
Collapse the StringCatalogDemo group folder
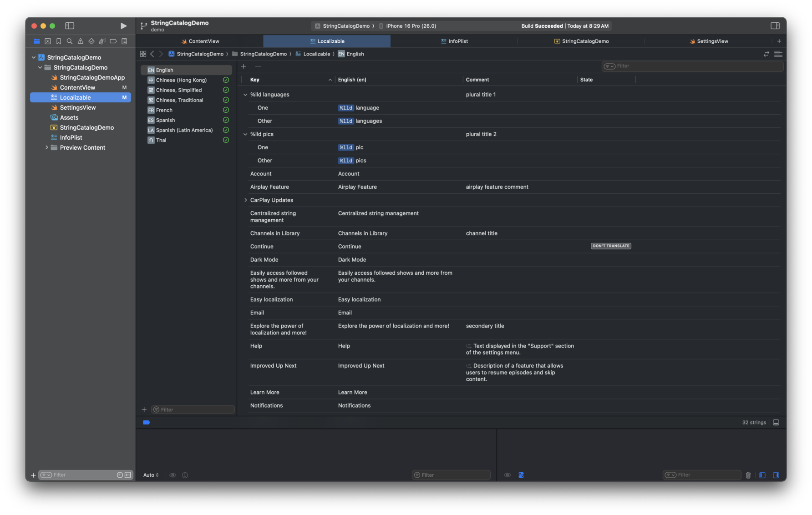tap(40, 68)
